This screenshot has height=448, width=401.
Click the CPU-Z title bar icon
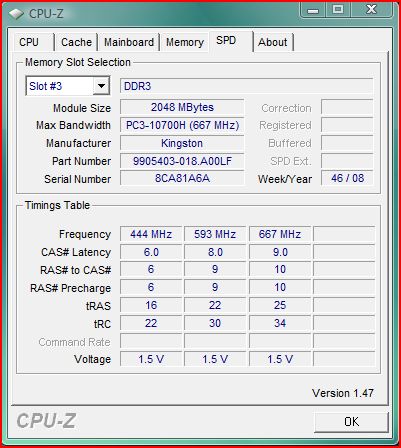coord(16,14)
